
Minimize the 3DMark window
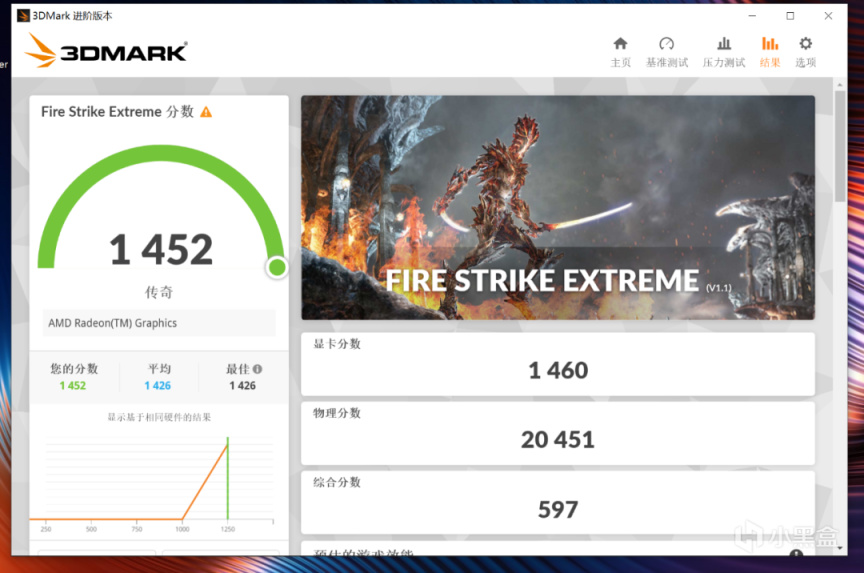click(752, 15)
